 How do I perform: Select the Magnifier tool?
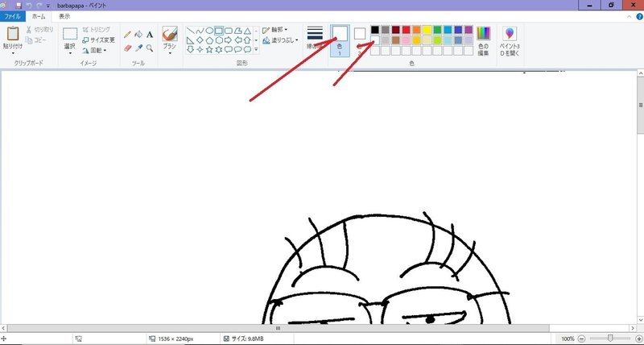[x=150, y=48]
